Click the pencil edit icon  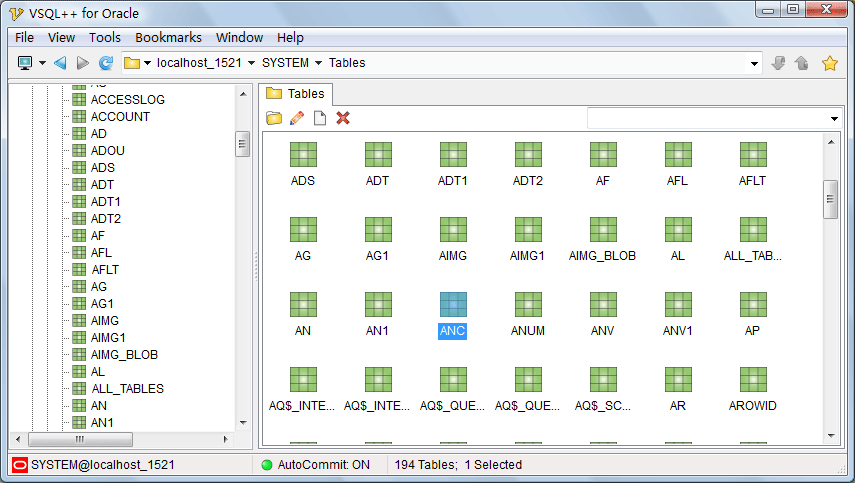297,118
